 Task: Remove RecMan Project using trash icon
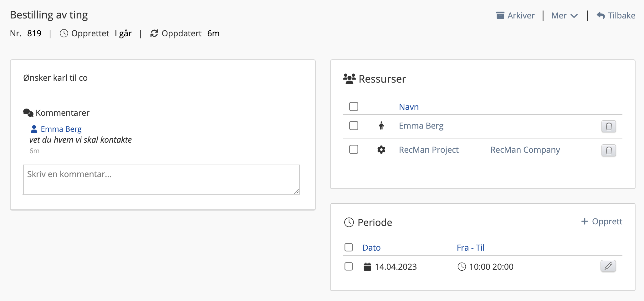pyautogui.click(x=608, y=150)
